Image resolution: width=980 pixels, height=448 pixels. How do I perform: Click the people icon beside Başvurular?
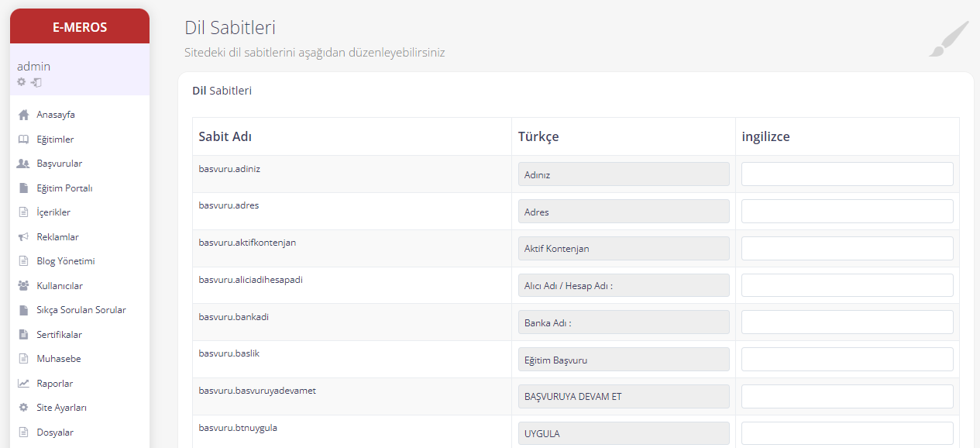23,164
